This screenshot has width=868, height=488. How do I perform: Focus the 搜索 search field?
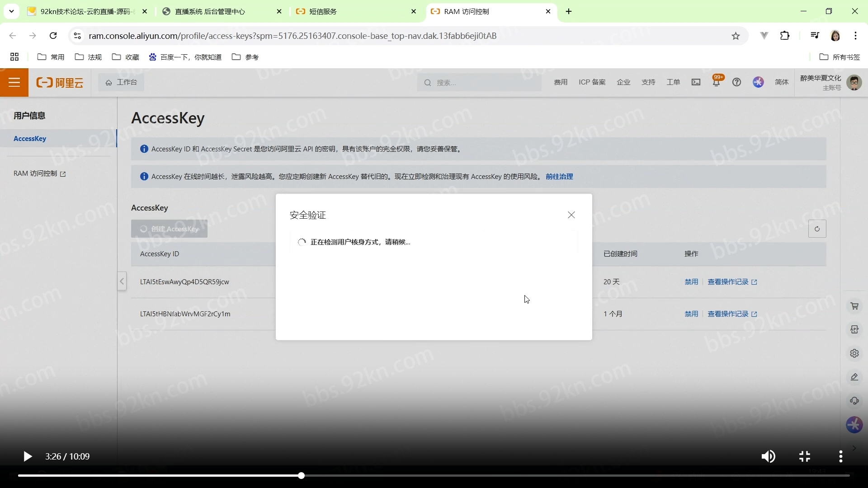click(x=479, y=83)
